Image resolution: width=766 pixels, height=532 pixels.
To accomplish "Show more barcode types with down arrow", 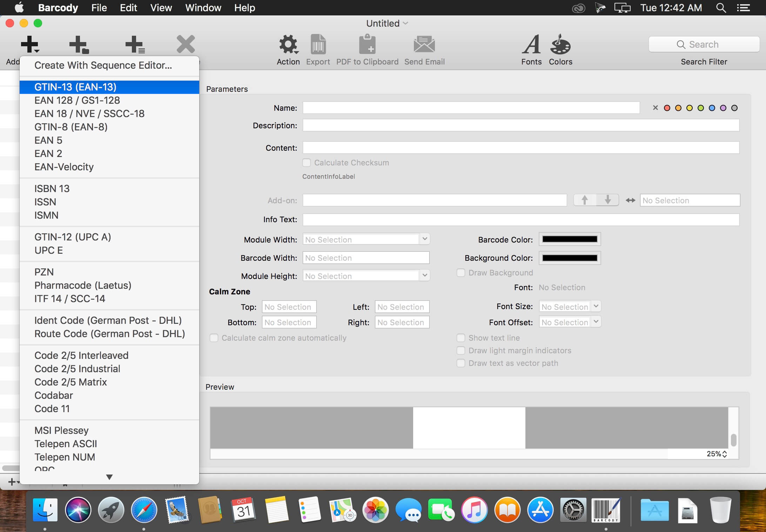I will click(x=109, y=477).
